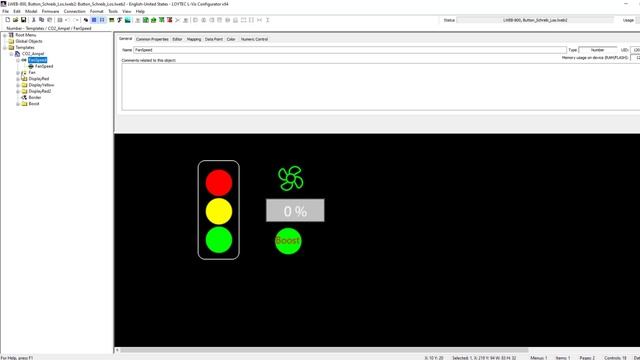The width and height of the screenshot is (640, 360).
Task: Collapse the CO2_Ampel tree node
Action: pyautogui.click(x=11, y=54)
